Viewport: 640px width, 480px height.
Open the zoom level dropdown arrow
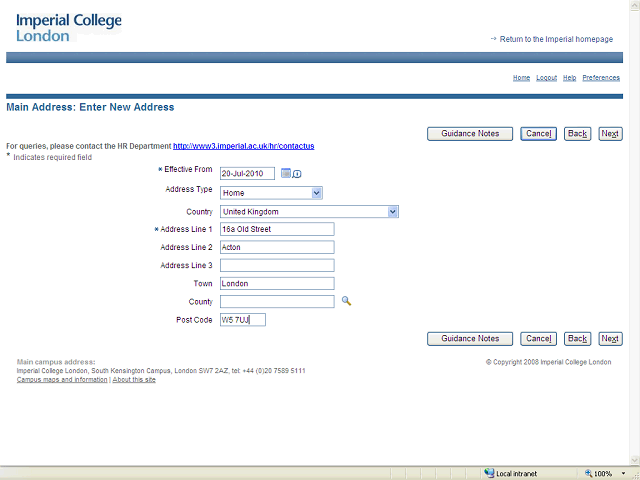pyautogui.click(x=621, y=473)
